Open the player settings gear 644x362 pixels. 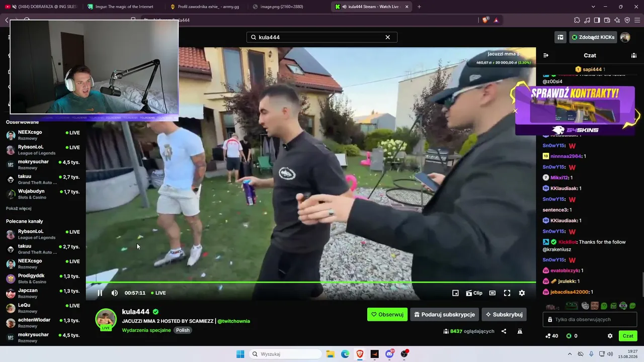coord(522,293)
